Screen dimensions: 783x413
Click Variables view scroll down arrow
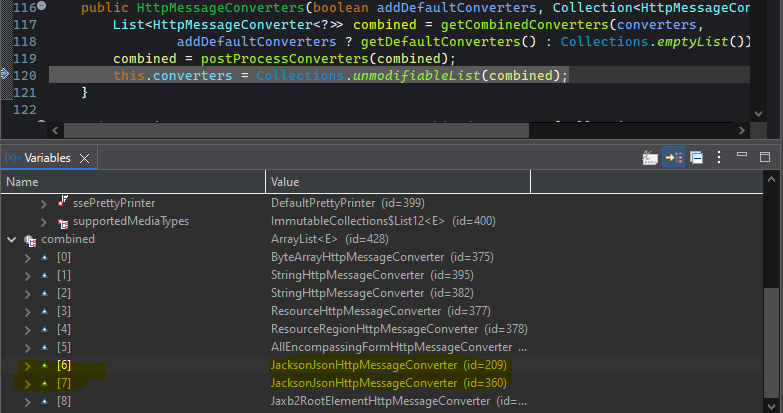click(x=772, y=406)
